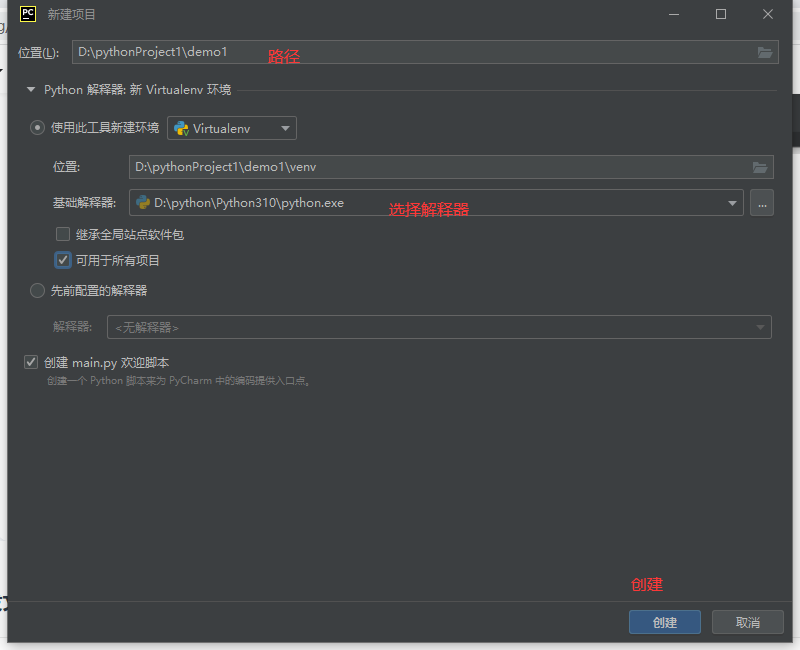Click the 取消 button
Viewport: 800px width, 650px height.
pyautogui.click(x=747, y=622)
